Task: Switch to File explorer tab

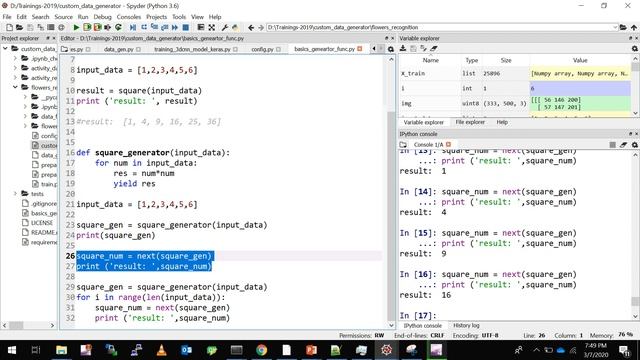Action: 470,122
